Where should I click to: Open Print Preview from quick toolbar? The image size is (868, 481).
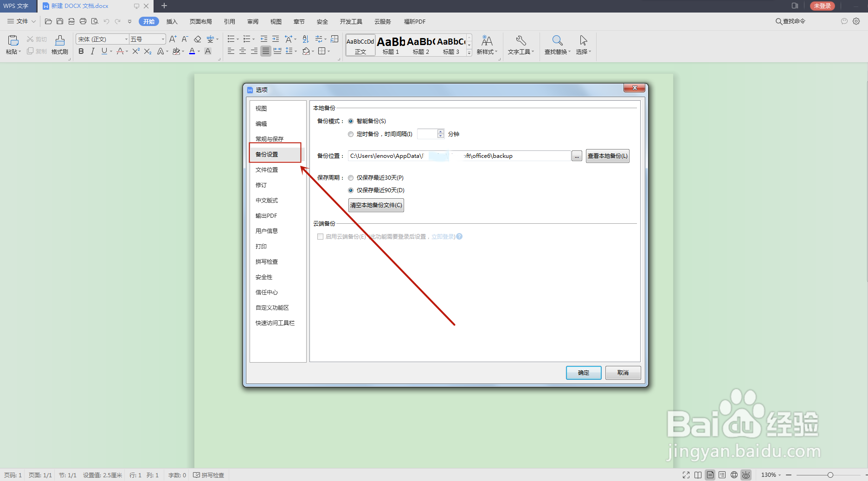coord(95,21)
